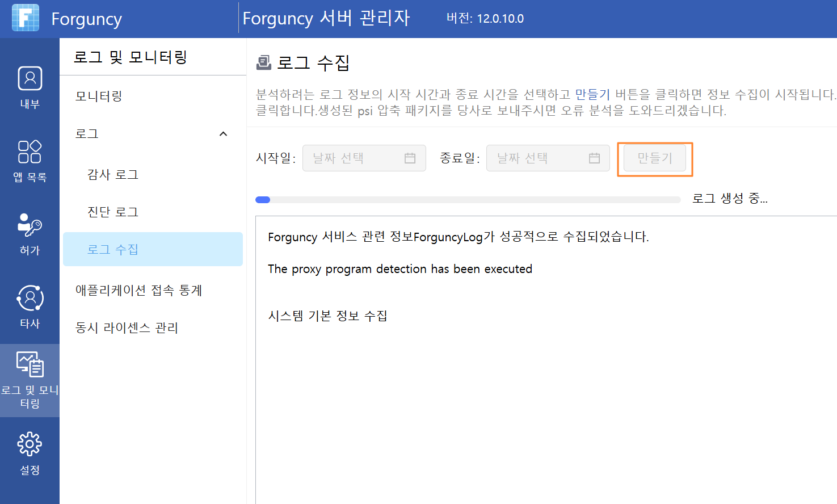The image size is (837, 504).
Task: Select the 로그 및 모니터링 sidebar icon
Action: pyautogui.click(x=30, y=364)
